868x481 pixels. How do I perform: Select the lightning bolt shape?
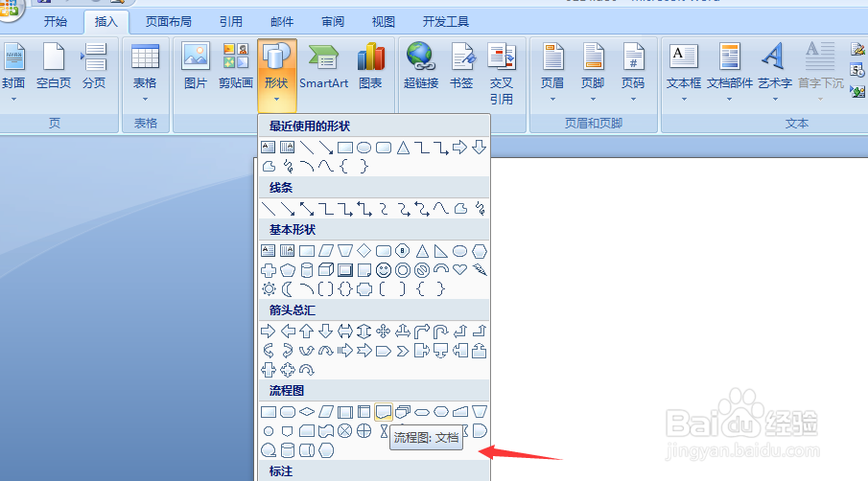[480, 270]
